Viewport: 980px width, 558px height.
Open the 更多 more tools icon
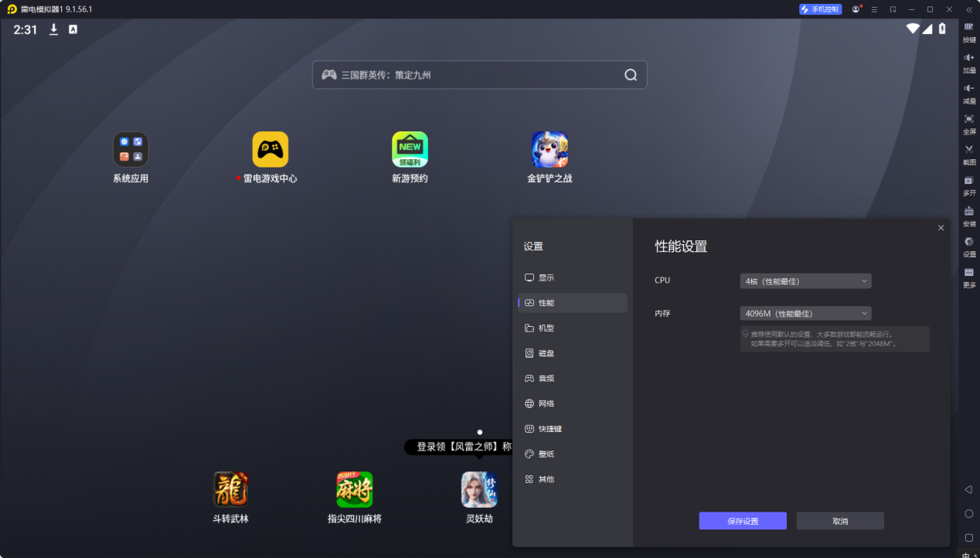tap(969, 277)
